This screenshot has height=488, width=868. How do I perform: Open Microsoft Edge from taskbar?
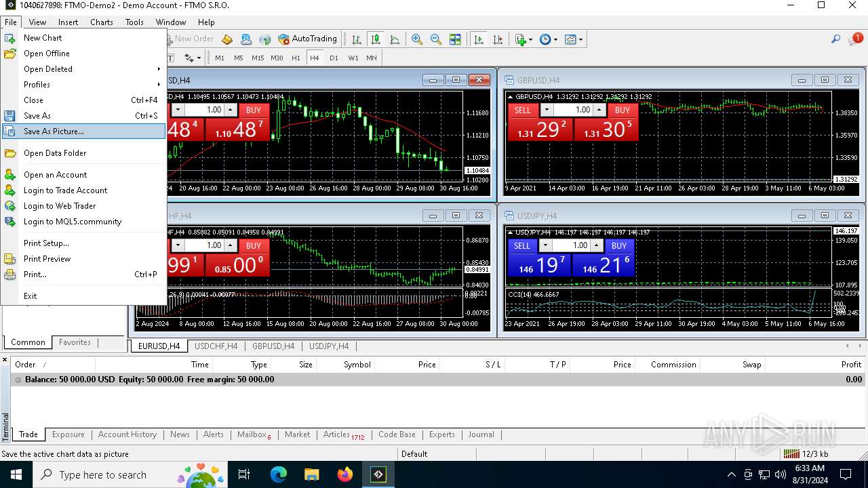tap(279, 474)
